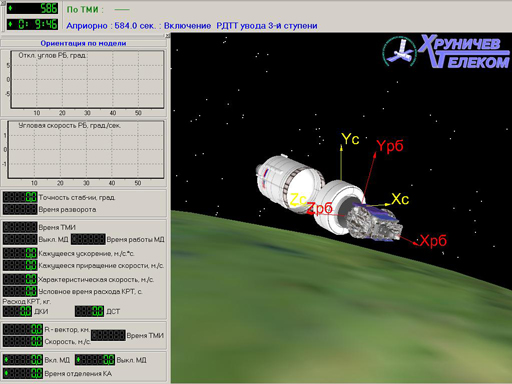Viewport: 512px width, 384px height.
Task: Click the mission clock display 0:9:46
Action: click(32, 24)
